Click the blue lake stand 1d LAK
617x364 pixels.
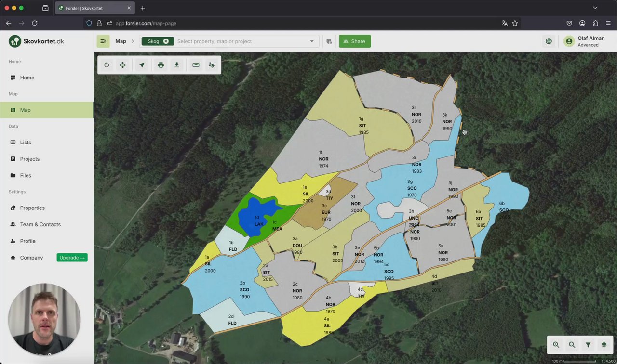click(x=259, y=217)
